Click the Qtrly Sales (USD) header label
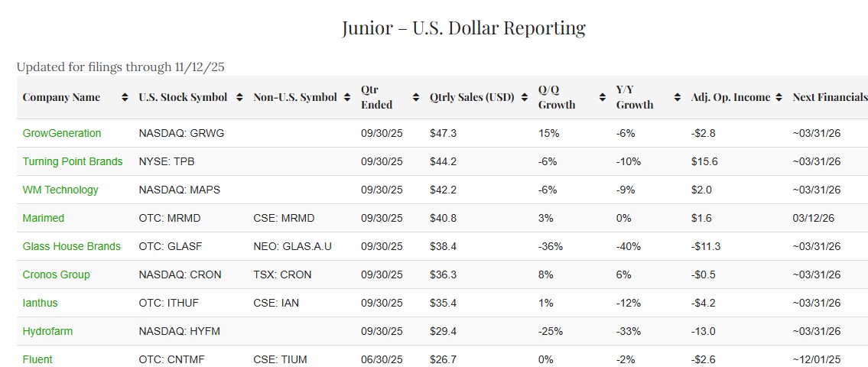 click(473, 98)
